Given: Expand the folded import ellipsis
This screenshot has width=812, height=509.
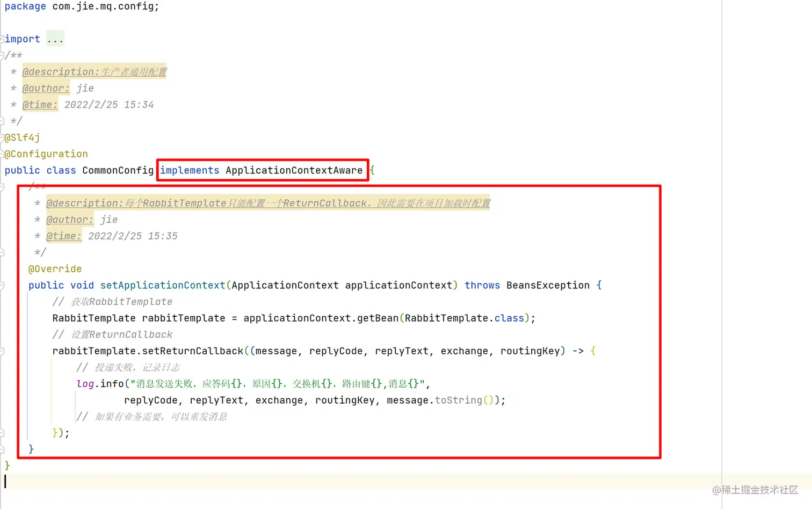Looking at the screenshot, I should point(55,39).
